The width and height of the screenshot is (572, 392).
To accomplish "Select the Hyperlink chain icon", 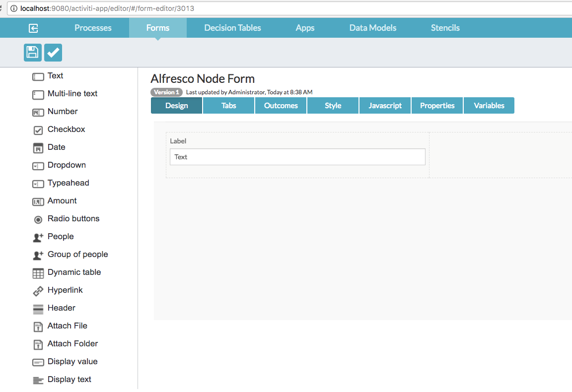I will (x=38, y=291).
